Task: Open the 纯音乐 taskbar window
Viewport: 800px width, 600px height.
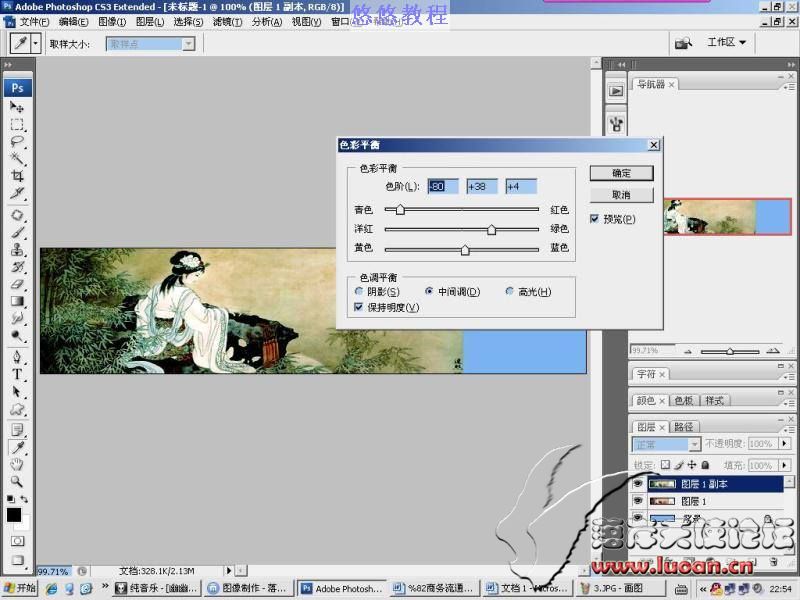Action: point(157,588)
